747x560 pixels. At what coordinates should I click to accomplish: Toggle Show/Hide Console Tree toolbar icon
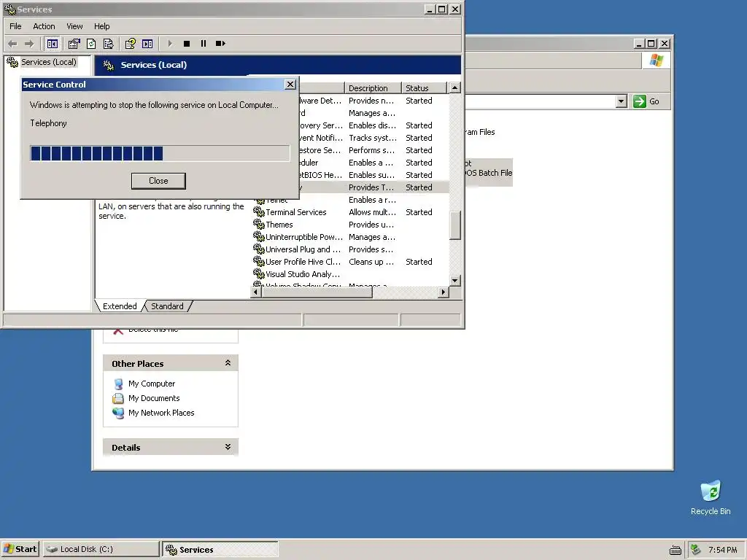[52, 44]
